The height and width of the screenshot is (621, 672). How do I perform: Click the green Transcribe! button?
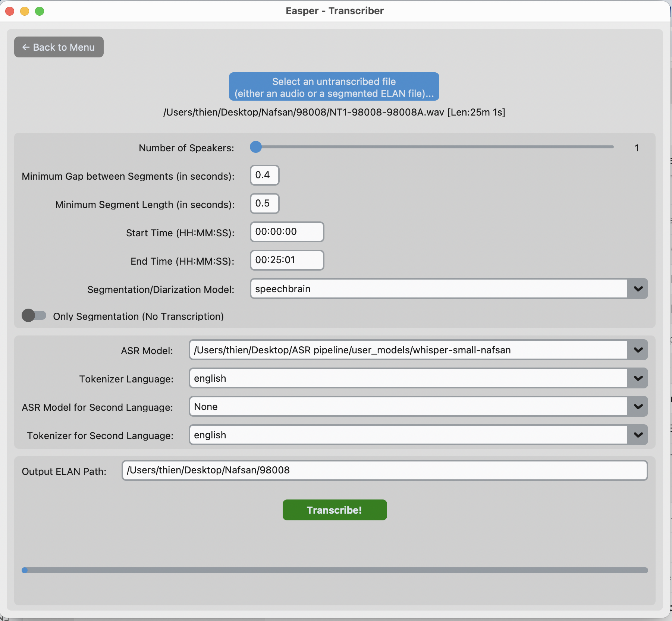coord(334,510)
